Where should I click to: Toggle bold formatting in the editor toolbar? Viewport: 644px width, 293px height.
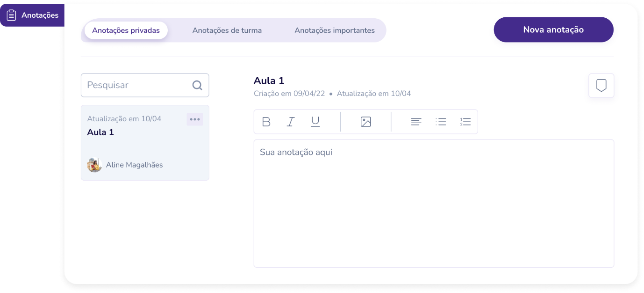[x=266, y=122]
